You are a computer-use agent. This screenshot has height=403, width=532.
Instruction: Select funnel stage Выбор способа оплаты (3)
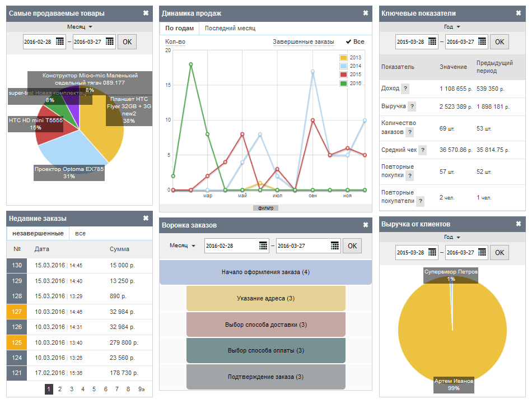(x=265, y=350)
